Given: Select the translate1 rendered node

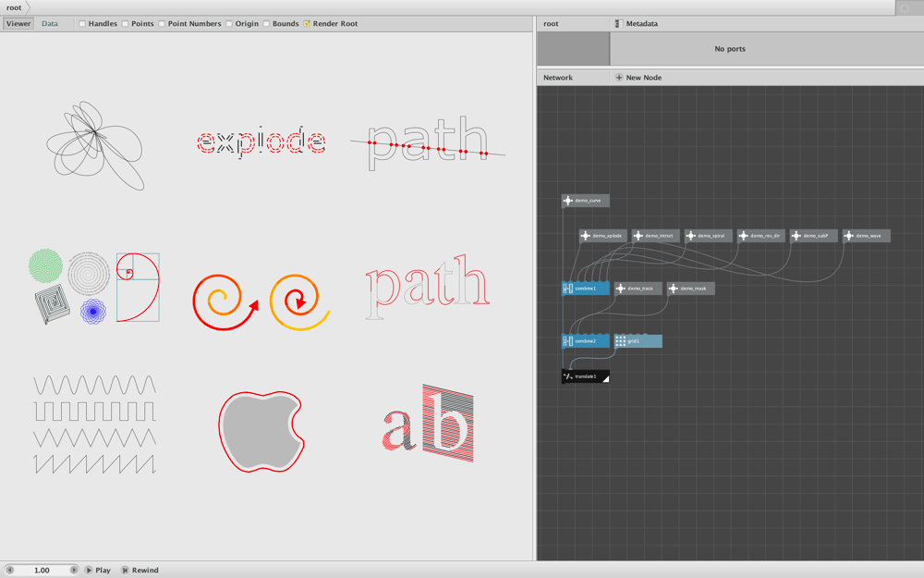Looking at the screenshot, I should tap(585, 376).
